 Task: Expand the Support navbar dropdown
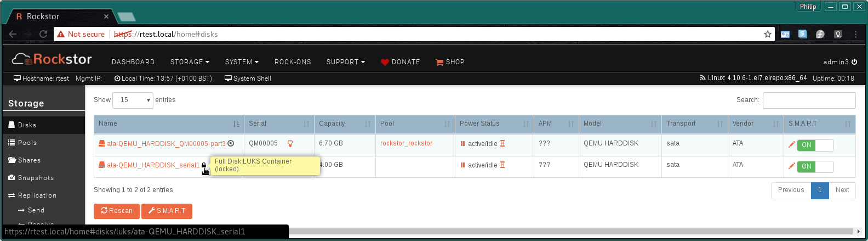click(x=346, y=62)
